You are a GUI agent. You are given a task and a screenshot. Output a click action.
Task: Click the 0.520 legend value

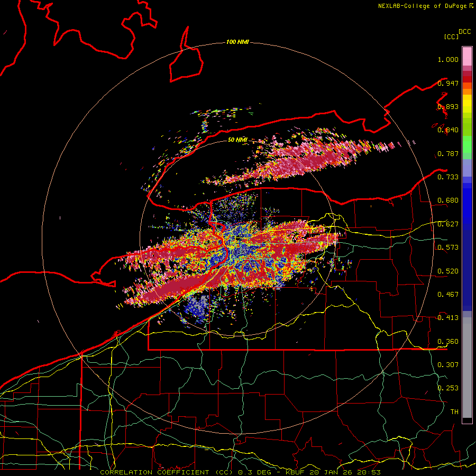[x=448, y=271]
